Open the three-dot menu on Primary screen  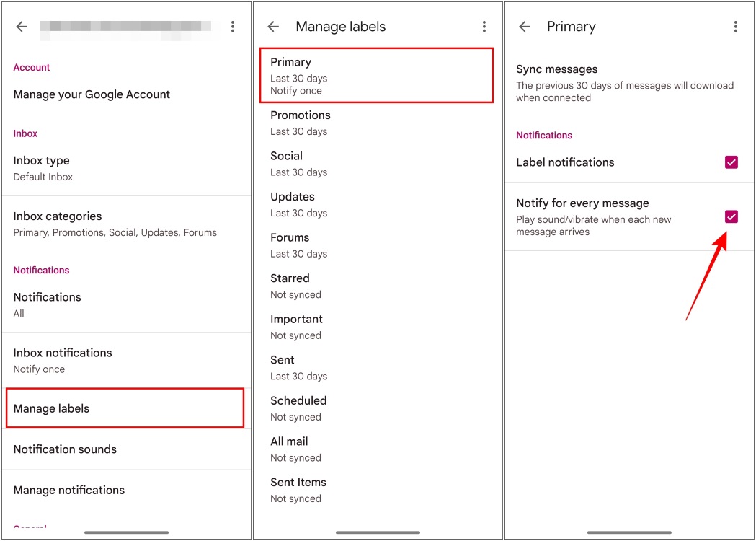point(736,26)
